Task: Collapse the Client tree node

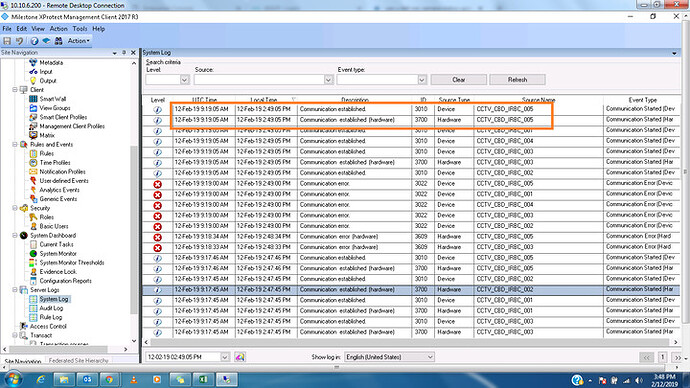Action: (15, 90)
